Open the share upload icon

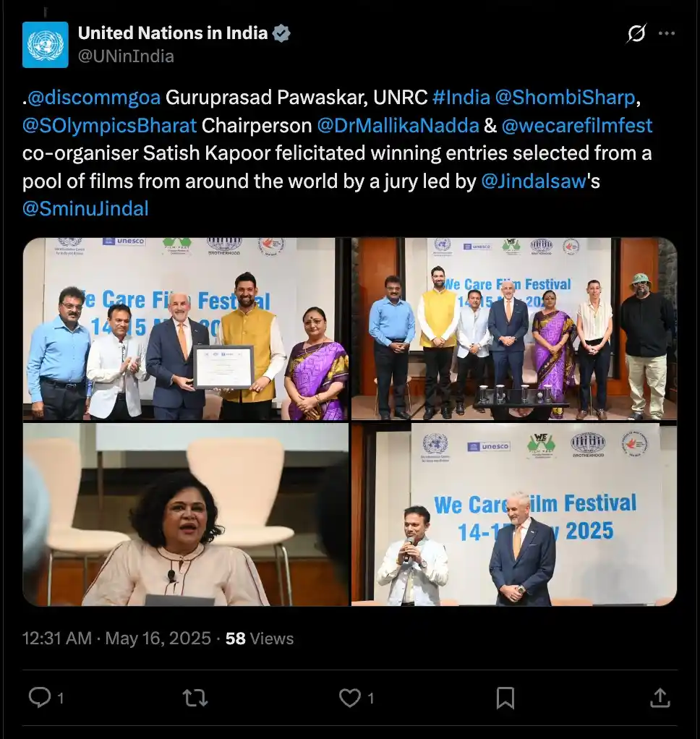(660, 698)
